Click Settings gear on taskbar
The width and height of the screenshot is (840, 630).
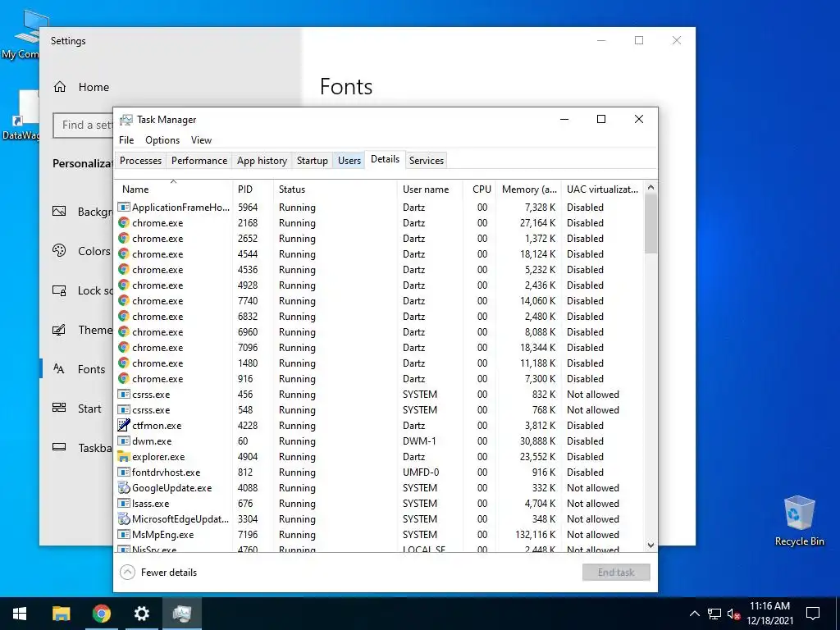point(141,614)
